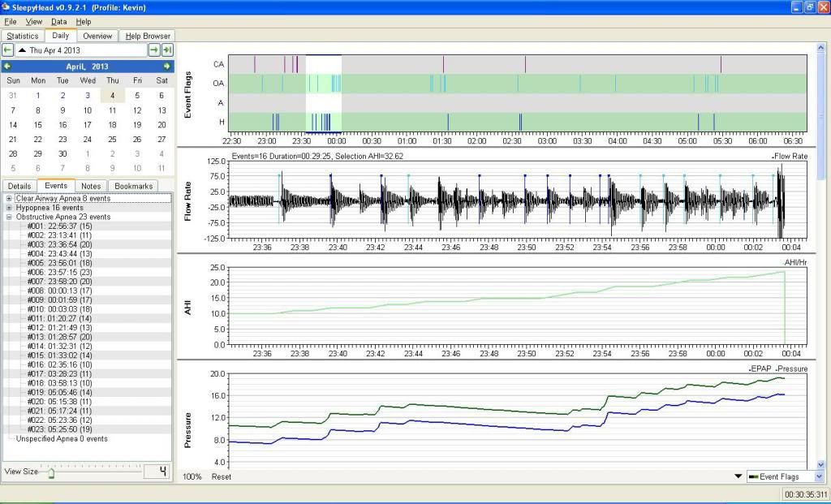Click the Pressure legend label
Viewport: 831px width, 504px height.
coord(792,368)
